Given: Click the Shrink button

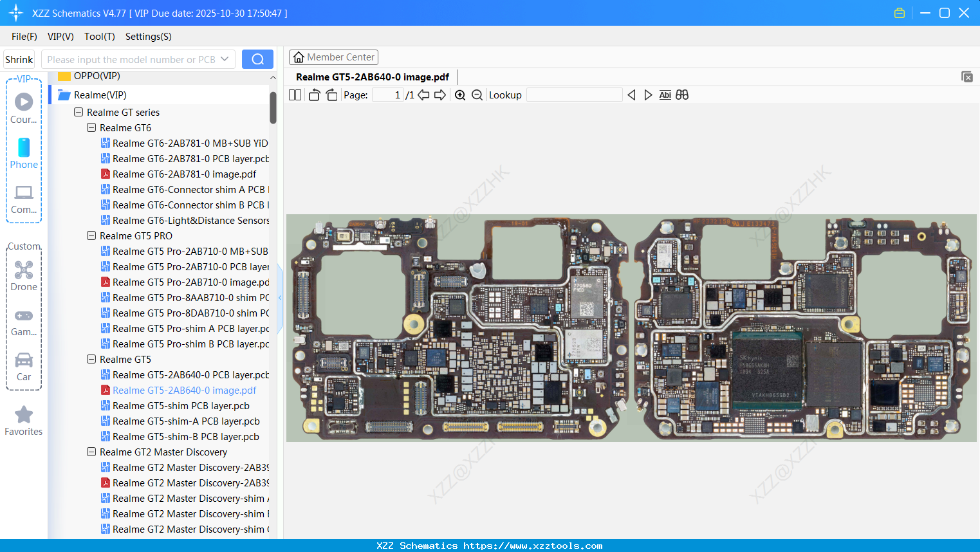Looking at the screenshot, I should (x=19, y=59).
